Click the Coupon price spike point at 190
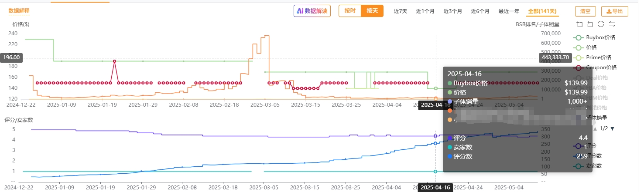The height and width of the screenshot is (192, 644). (114, 61)
